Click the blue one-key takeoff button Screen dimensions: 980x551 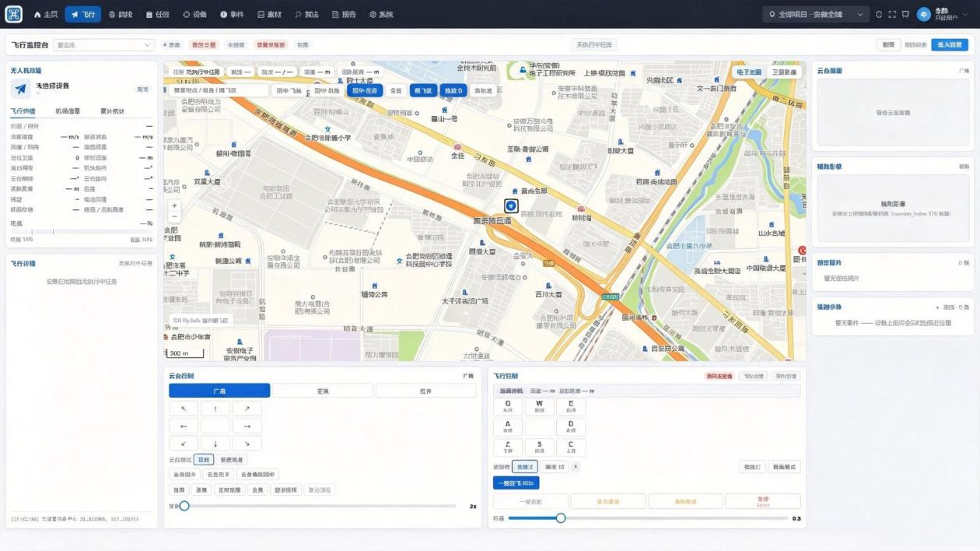[x=516, y=483]
